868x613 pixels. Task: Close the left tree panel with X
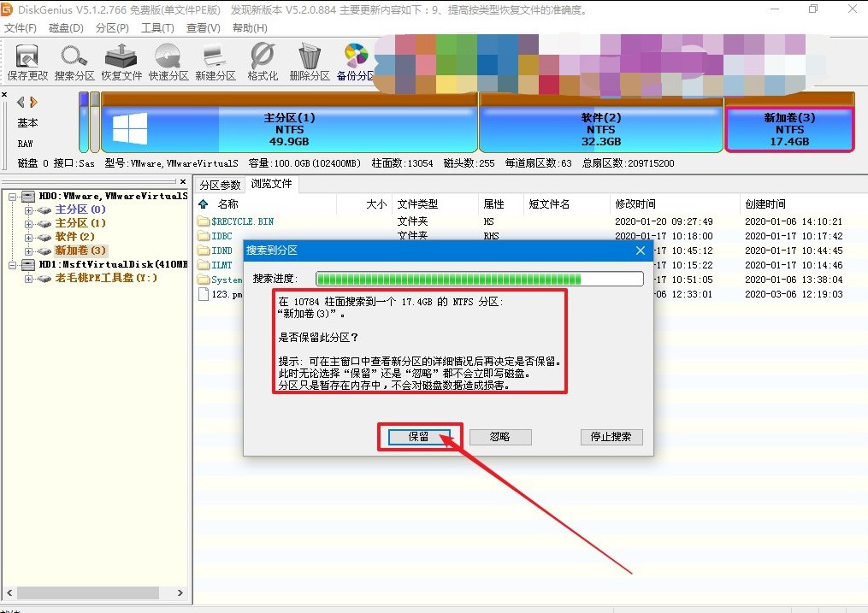click(183, 181)
